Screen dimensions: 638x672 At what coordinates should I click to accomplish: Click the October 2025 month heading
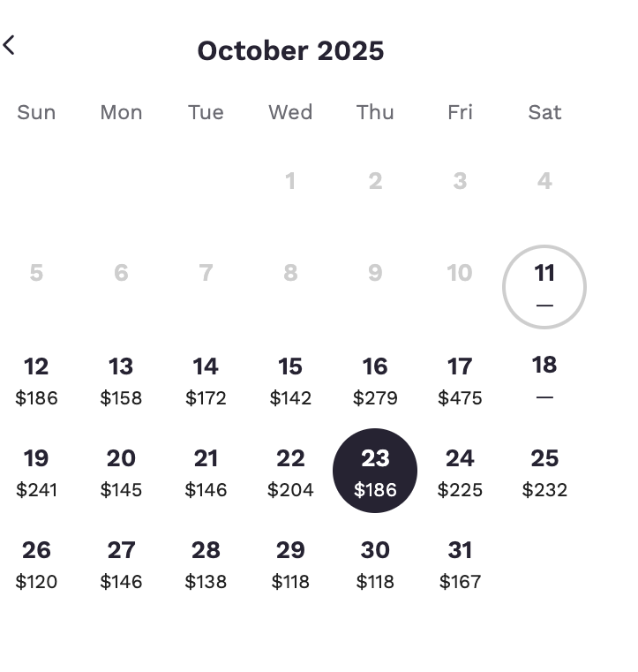pyautogui.click(x=290, y=50)
